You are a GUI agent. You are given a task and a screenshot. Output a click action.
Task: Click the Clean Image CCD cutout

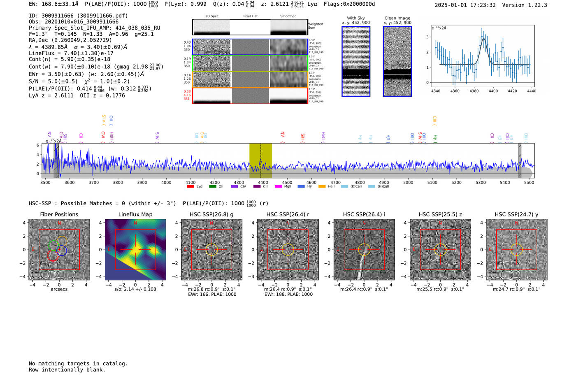[x=397, y=61]
